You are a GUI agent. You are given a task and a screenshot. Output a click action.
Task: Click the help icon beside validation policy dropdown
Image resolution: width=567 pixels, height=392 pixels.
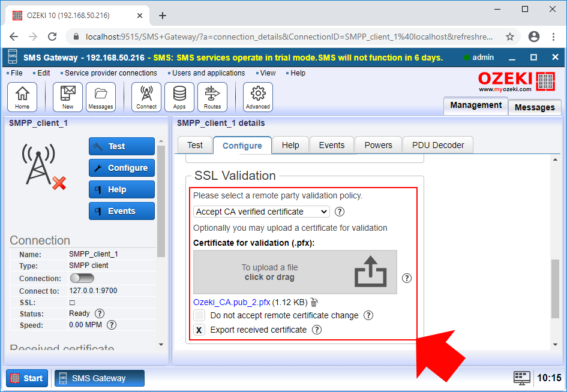click(x=339, y=212)
